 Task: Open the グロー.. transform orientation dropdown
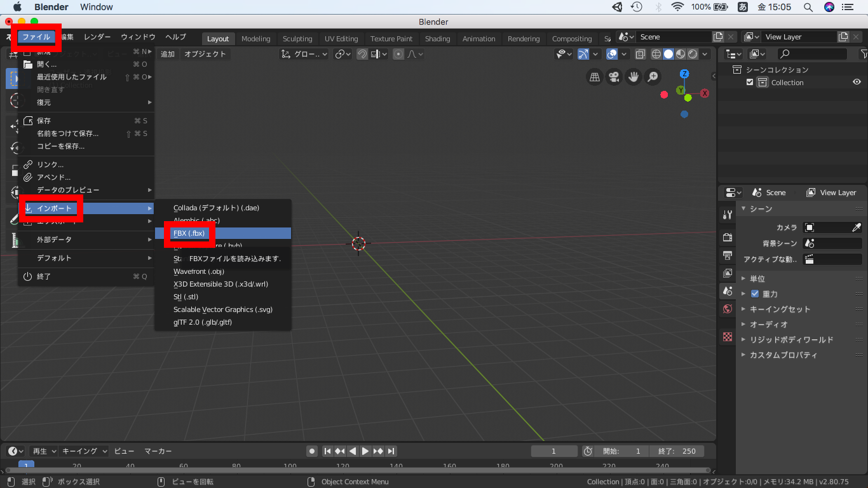click(305, 54)
